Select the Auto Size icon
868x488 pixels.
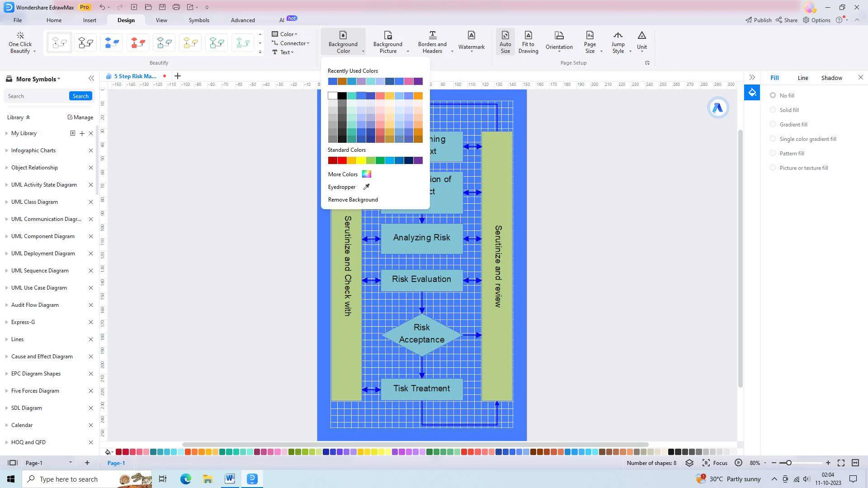(505, 42)
